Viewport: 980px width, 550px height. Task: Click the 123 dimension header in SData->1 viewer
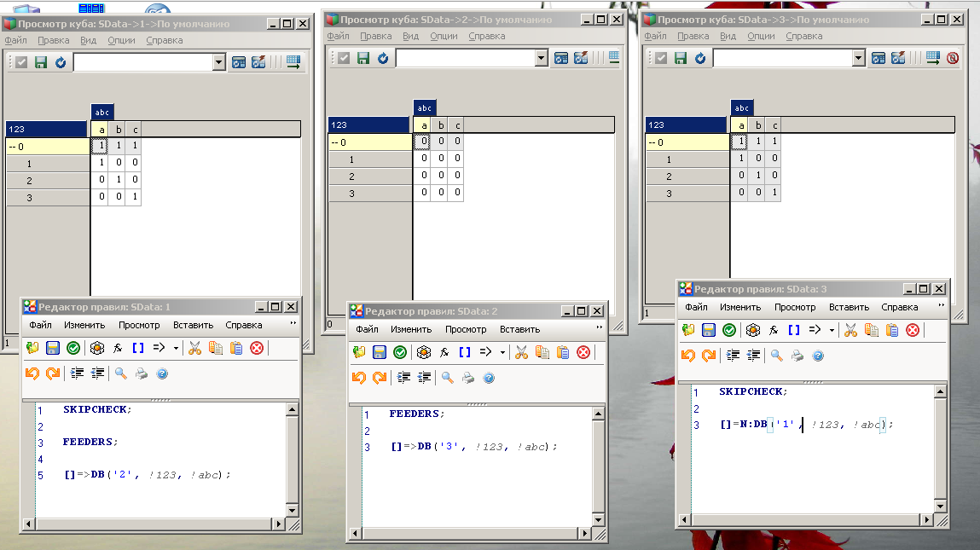47,129
